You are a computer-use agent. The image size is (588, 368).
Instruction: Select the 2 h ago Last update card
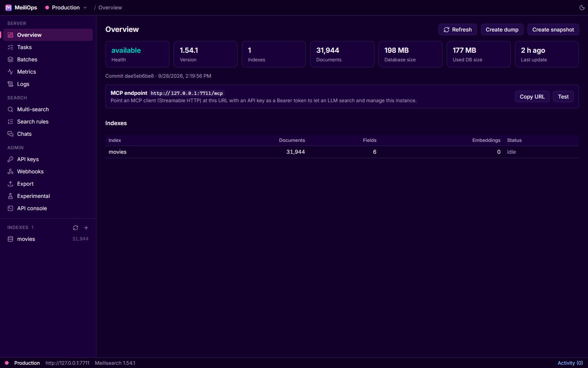547,54
